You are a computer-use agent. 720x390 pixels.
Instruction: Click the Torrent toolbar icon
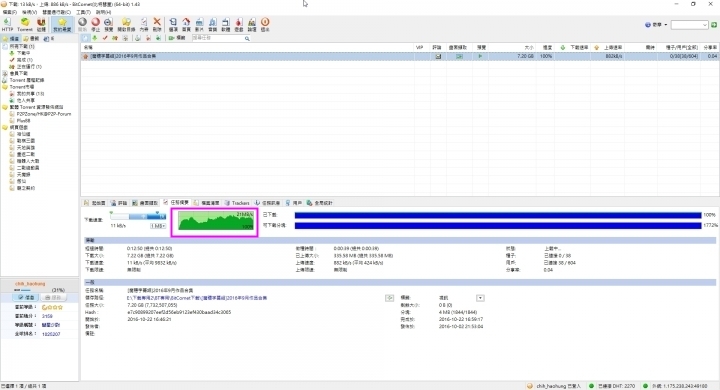[25, 24]
